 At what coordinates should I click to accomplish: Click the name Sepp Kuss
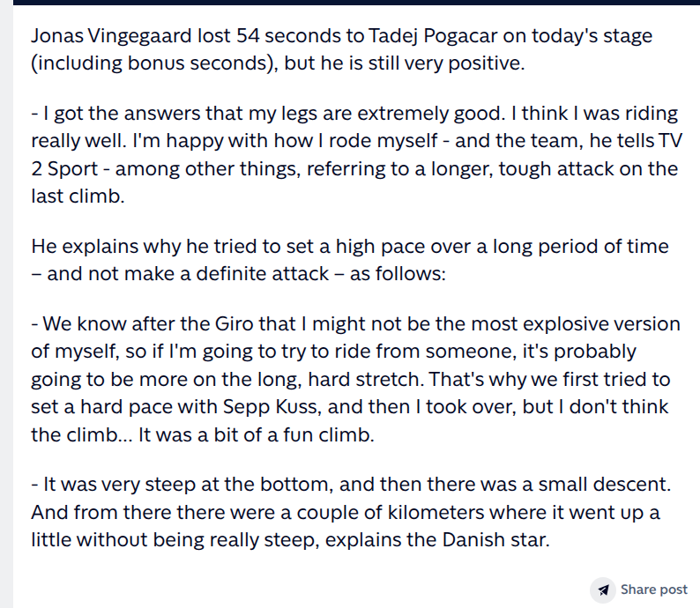click(x=272, y=407)
